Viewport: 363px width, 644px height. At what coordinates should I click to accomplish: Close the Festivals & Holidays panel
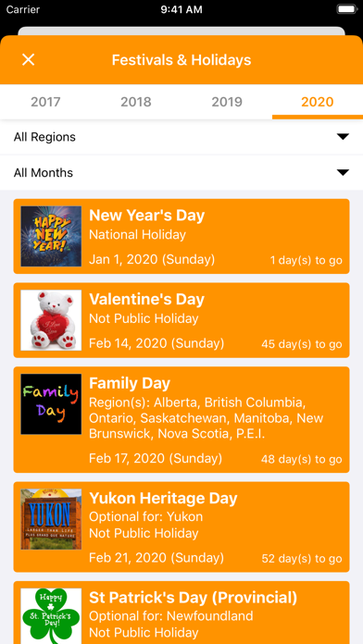point(29,60)
